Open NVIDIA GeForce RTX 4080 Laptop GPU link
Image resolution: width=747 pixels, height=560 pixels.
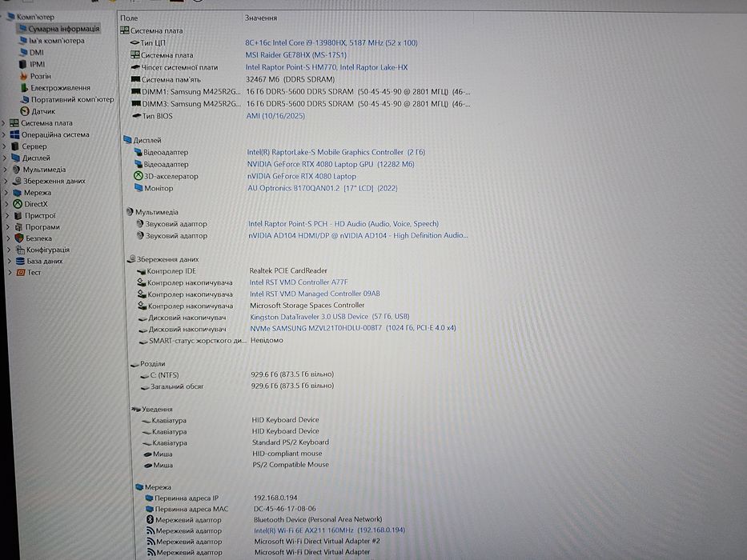coord(331,164)
